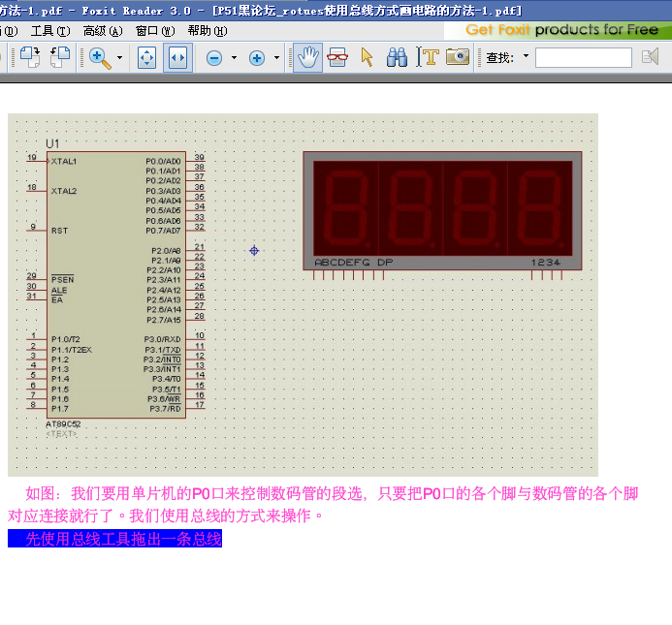Pick the text selection tool
672x625 pixels.
[x=428, y=57]
